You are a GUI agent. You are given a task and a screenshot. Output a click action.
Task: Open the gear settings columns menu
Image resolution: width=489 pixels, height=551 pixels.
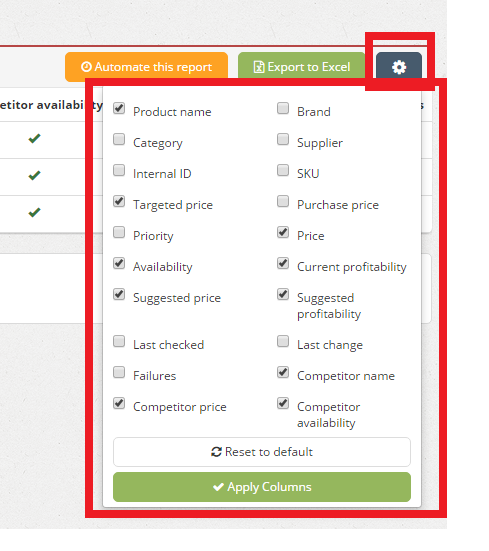(399, 67)
